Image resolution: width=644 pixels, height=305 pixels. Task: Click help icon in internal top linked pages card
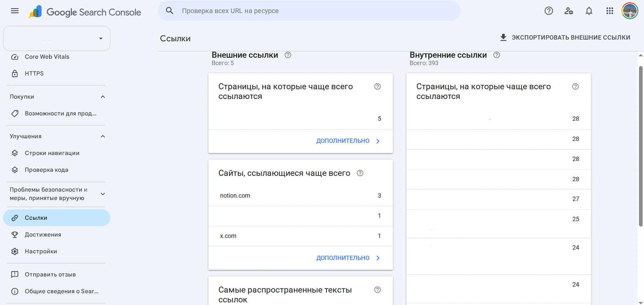pyautogui.click(x=576, y=87)
